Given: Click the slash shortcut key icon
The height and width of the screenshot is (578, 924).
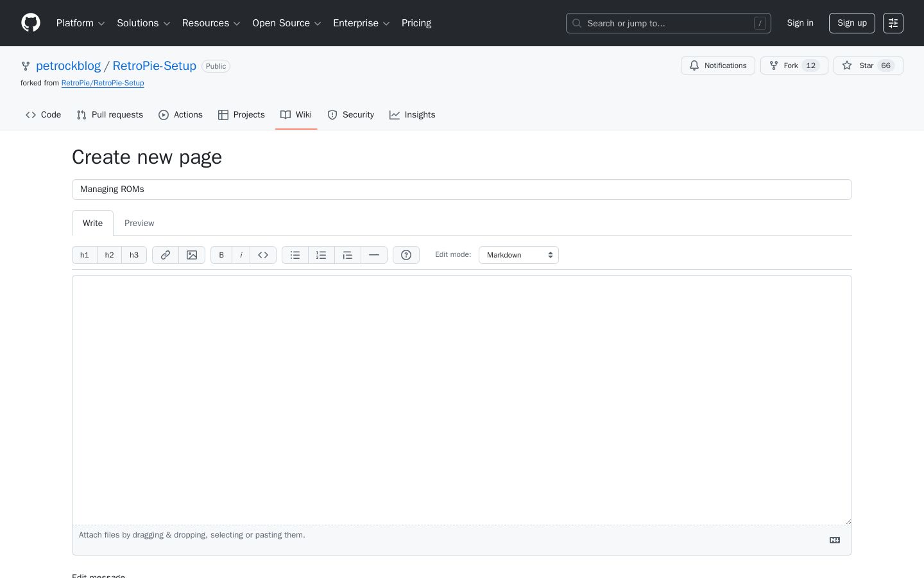Looking at the screenshot, I should 760,23.
